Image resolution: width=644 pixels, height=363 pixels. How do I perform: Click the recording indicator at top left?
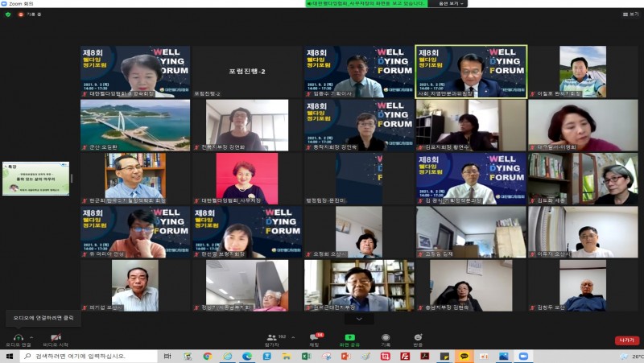click(x=31, y=14)
